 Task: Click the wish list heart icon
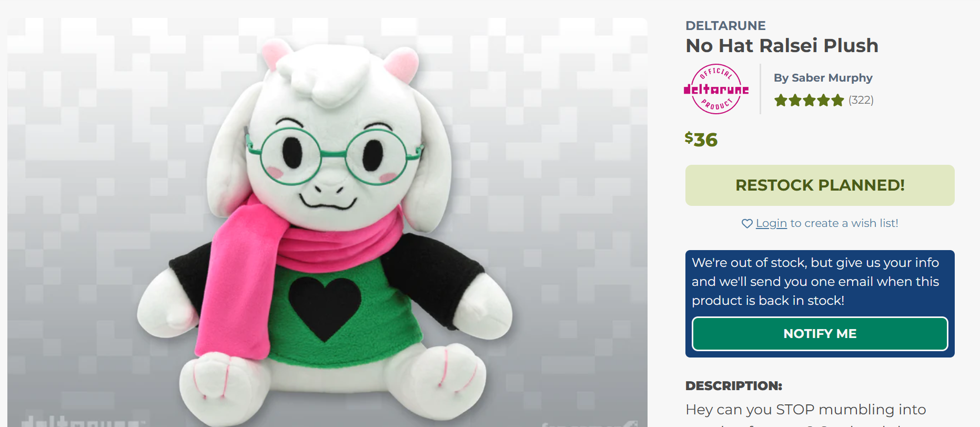(x=747, y=224)
